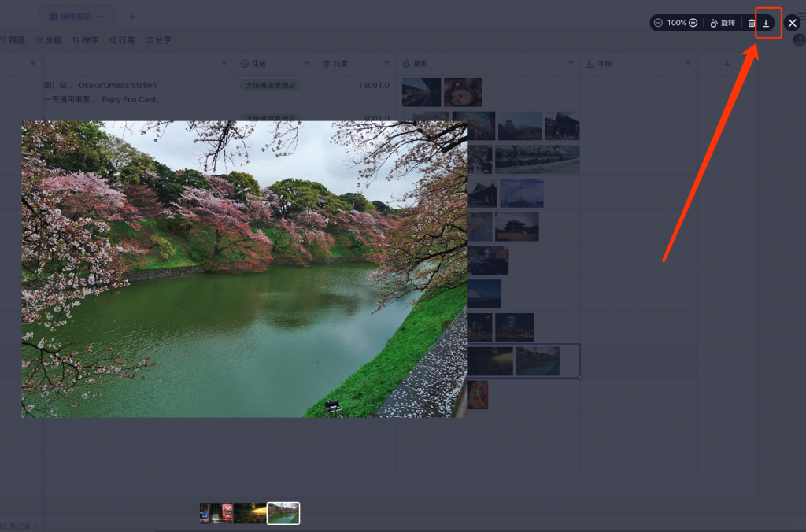Open the 排序 sort tool
Image resolution: width=806 pixels, height=532 pixels.
pyautogui.click(x=85, y=40)
